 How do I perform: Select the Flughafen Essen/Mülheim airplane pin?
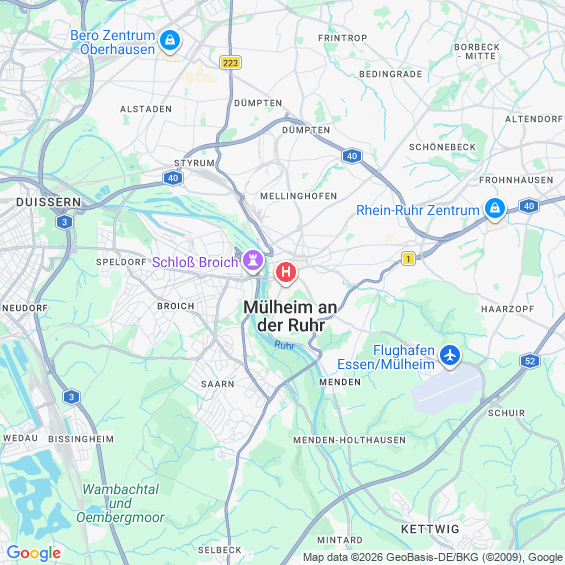(450, 356)
